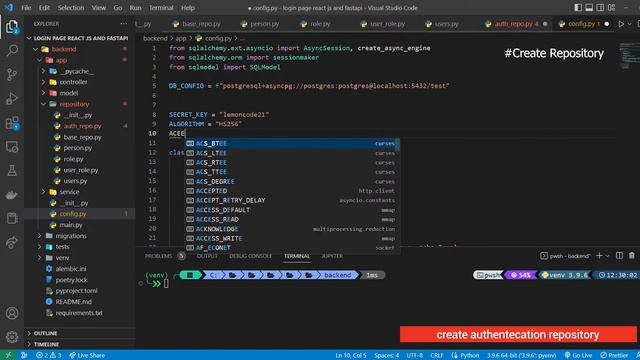Switch to the person.py editor tab

point(260,24)
